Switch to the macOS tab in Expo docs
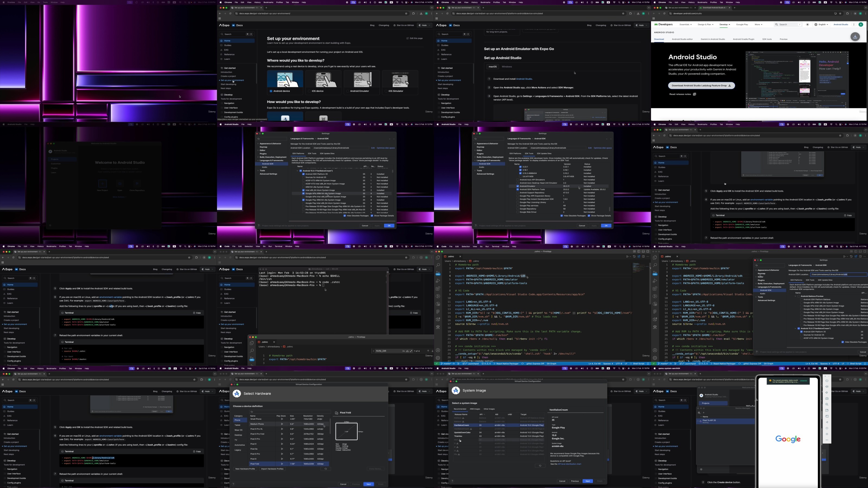This screenshot has width=868, height=488. (493, 67)
